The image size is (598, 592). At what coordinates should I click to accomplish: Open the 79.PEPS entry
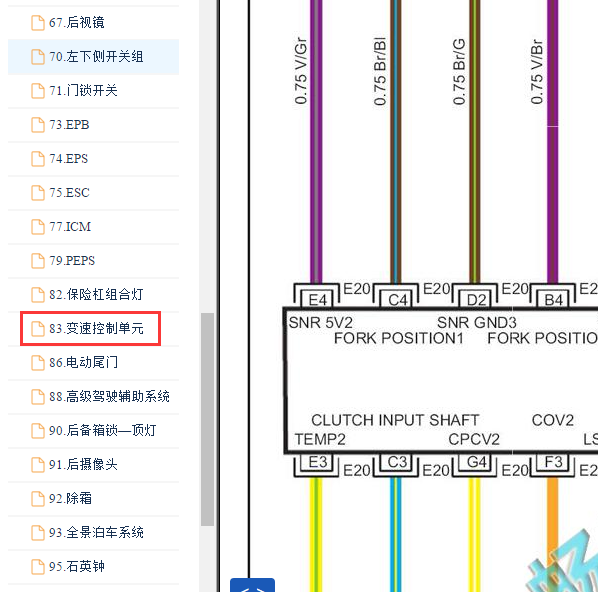coord(93,260)
